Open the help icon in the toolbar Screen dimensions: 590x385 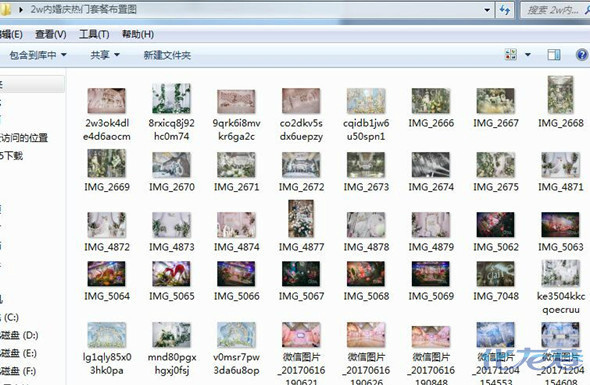[581, 55]
